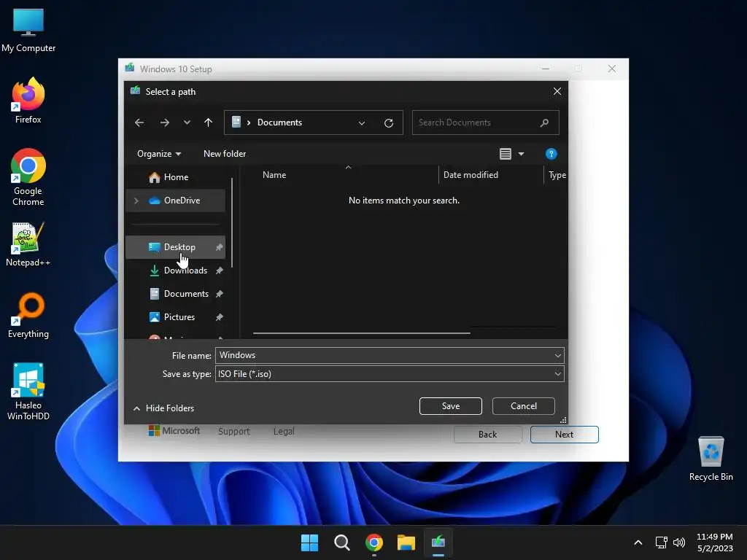Expand the OneDrive tree node
This screenshot has width=747, height=560.
click(136, 201)
